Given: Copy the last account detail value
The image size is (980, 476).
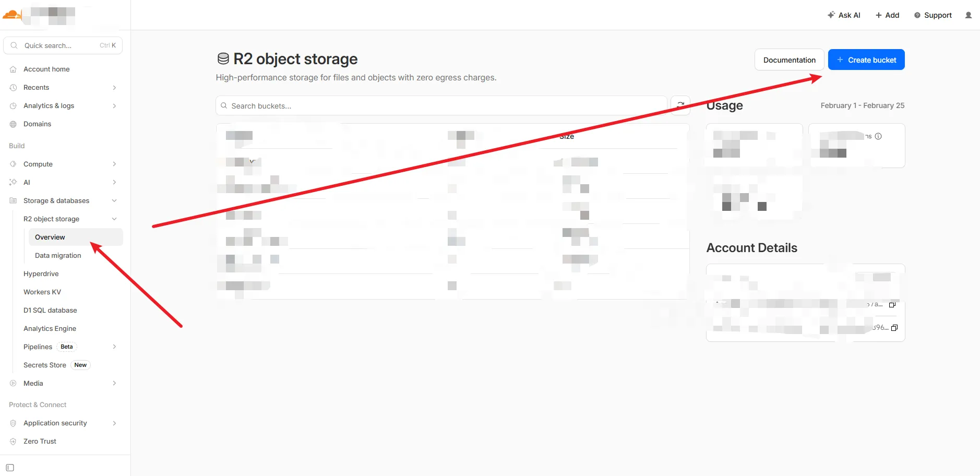Looking at the screenshot, I should pyautogui.click(x=894, y=328).
